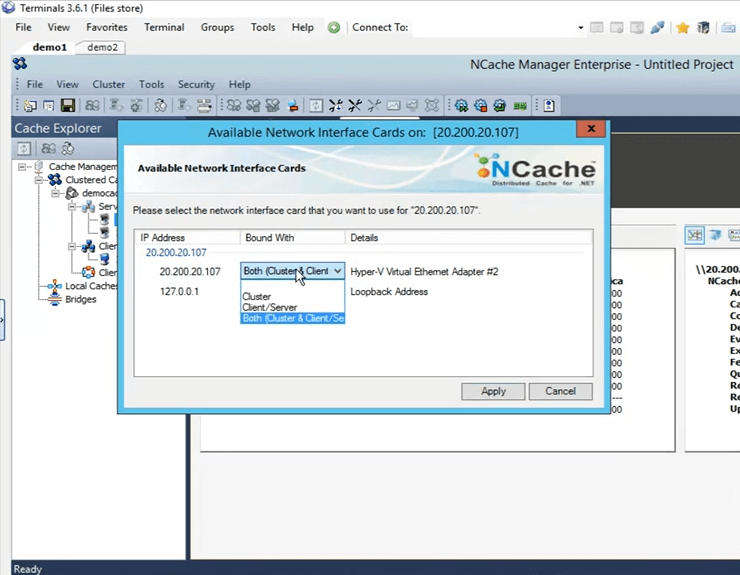740x575 pixels.
Task: Switch to the demo1 tab
Action: pyautogui.click(x=50, y=47)
